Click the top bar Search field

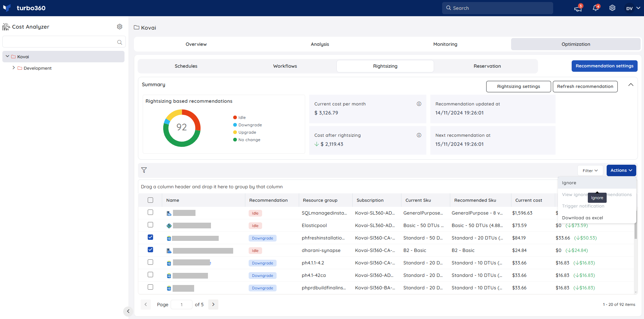click(x=497, y=8)
